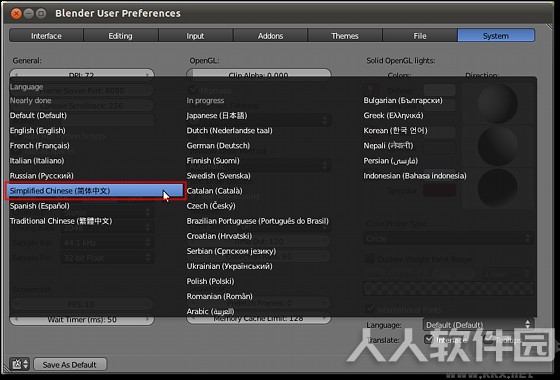This screenshot has width=560, height=380.
Task: Minimize the Blender User Preferences window
Action: coord(29,14)
